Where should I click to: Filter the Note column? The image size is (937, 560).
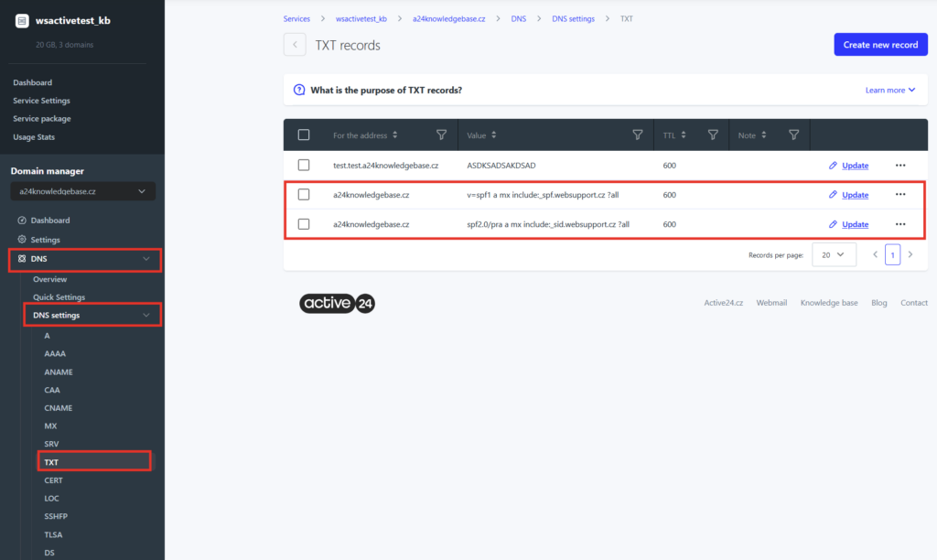tap(793, 135)
